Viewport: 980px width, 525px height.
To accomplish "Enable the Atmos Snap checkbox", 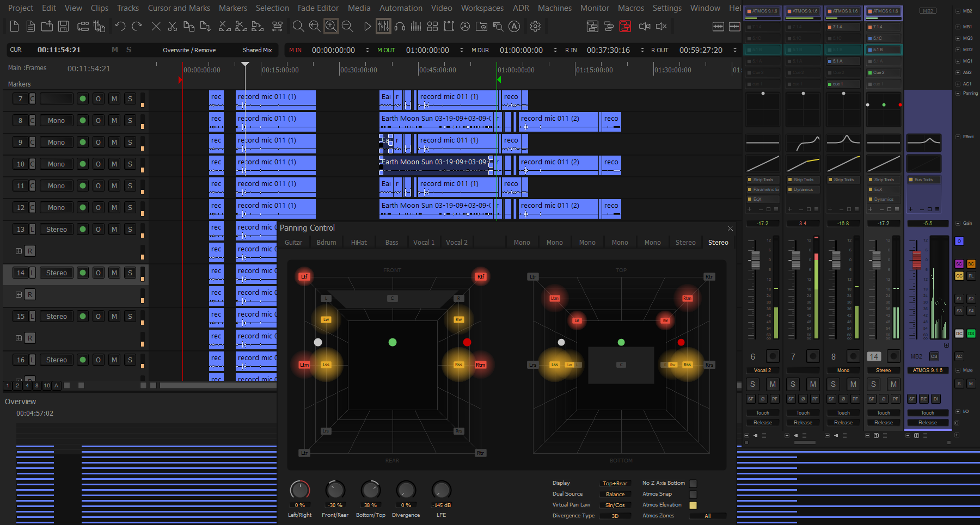I will point(693,494).
